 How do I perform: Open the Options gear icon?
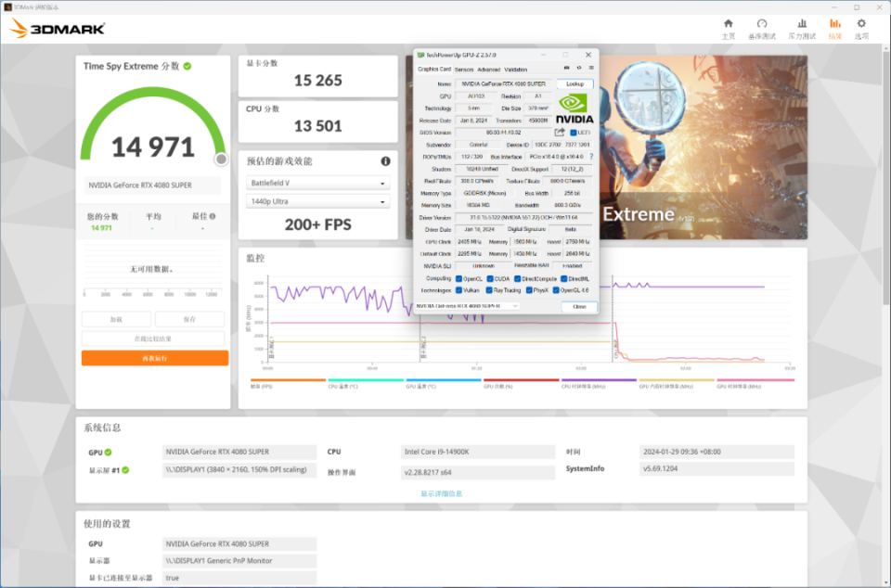861,24
